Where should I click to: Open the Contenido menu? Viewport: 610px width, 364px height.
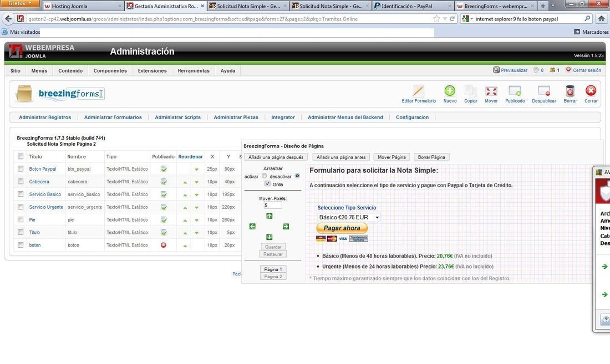(70, 71)
